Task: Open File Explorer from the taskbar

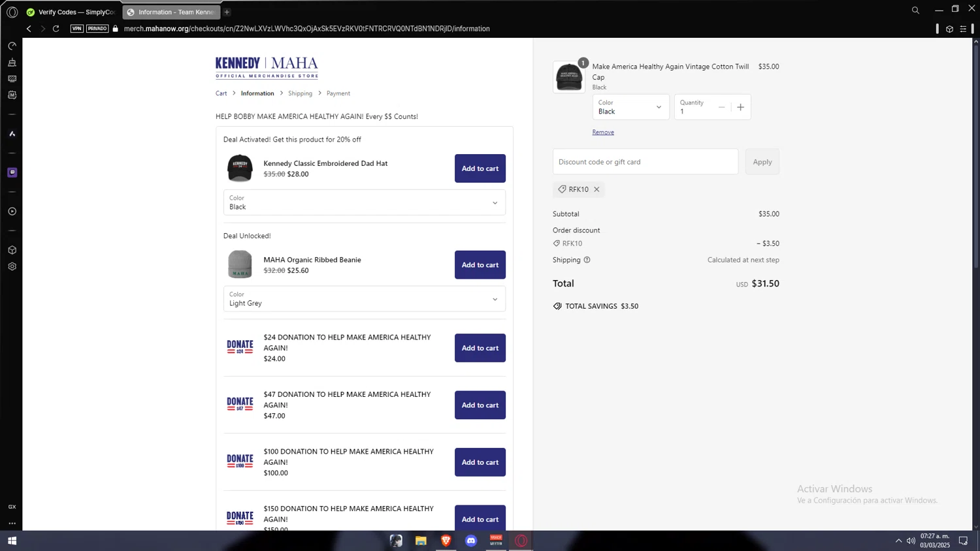Action: point(421,541)
